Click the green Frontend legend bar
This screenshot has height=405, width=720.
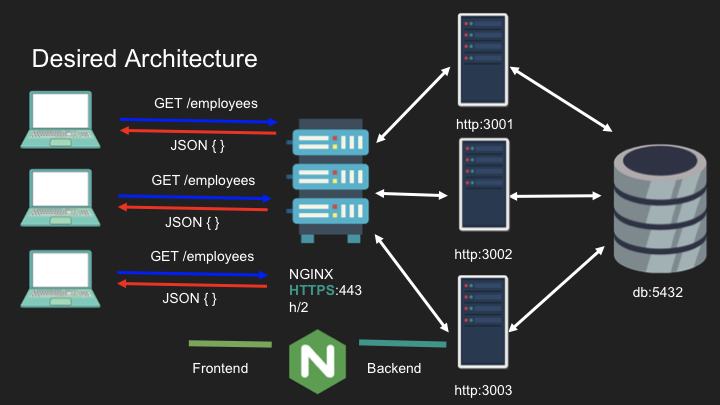[x=231, y=343]
